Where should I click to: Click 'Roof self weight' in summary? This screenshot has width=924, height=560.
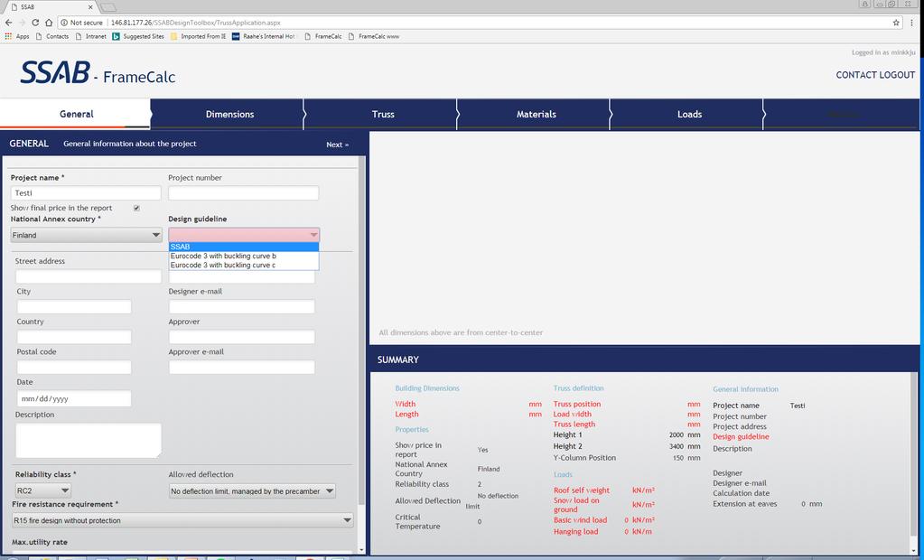(581, 490)
